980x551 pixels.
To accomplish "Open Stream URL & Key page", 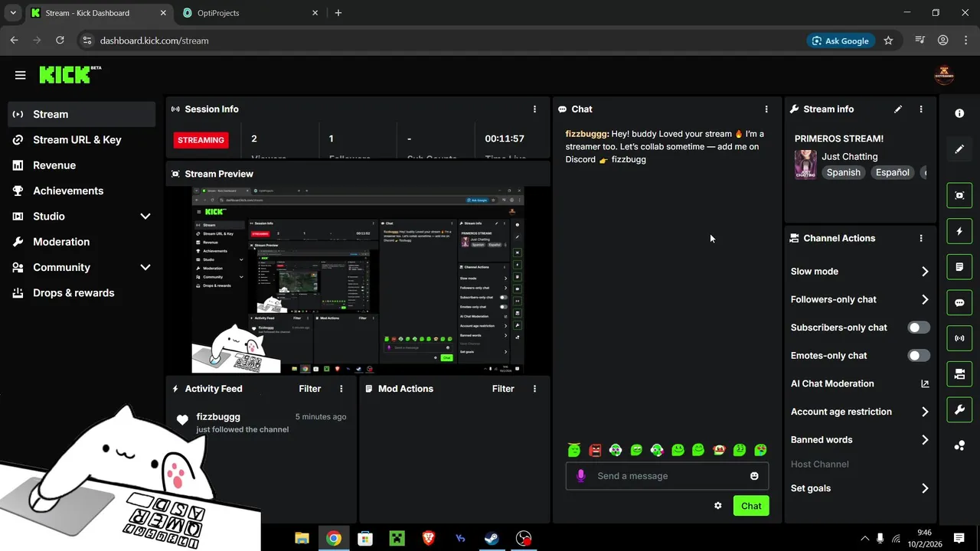I will (82, 140).
